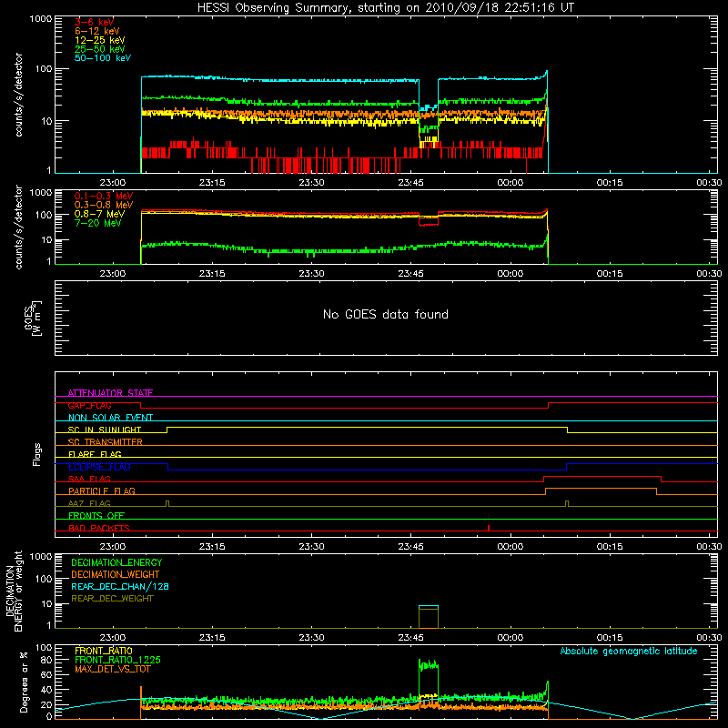
Task: Click 23:00 tick under the Flags panel
Action: 113,547
